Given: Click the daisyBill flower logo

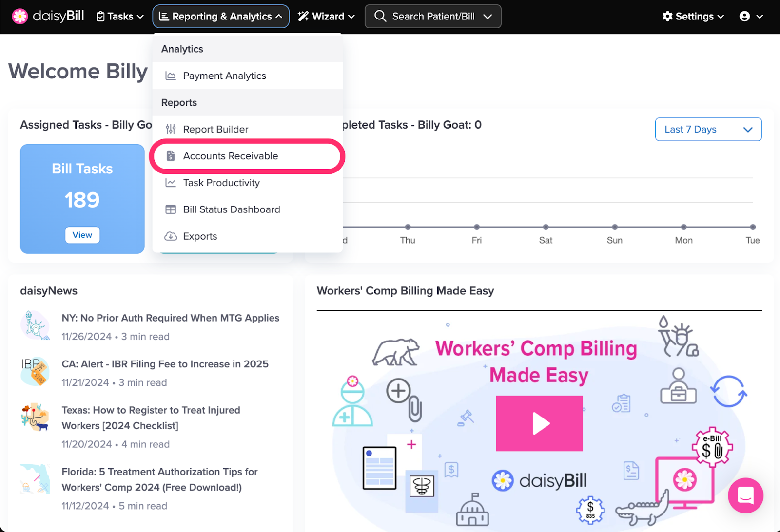Looking at the screenshot, I should (20, 16).
